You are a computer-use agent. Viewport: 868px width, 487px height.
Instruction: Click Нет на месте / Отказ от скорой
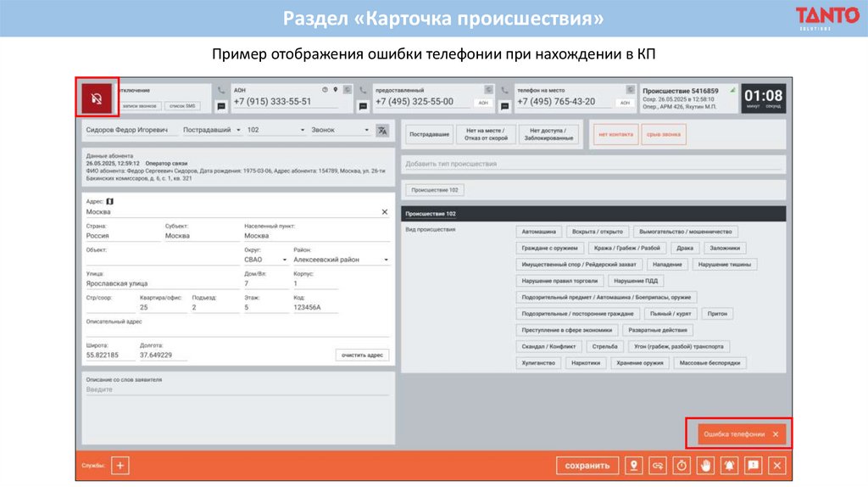486,134
